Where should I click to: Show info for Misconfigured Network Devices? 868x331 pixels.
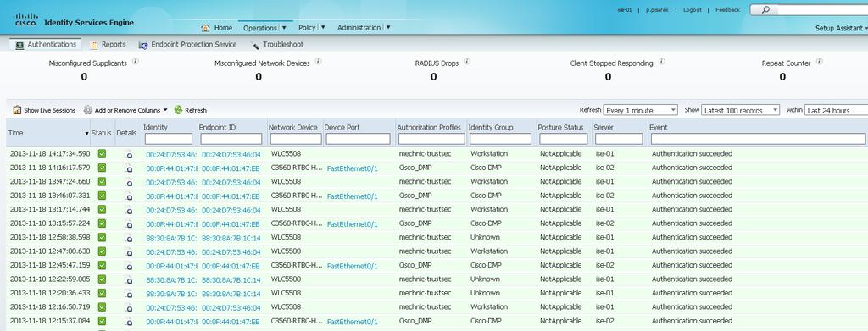(x=318, y=62)
